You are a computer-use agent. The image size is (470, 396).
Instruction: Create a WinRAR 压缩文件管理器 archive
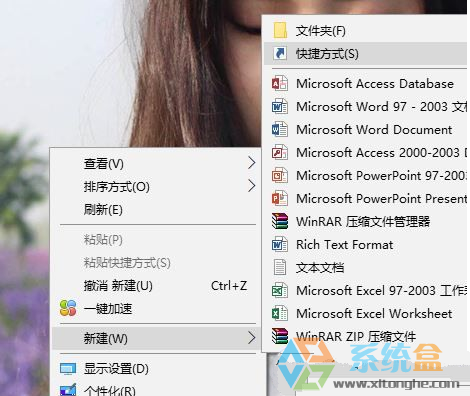pos(365,221)
